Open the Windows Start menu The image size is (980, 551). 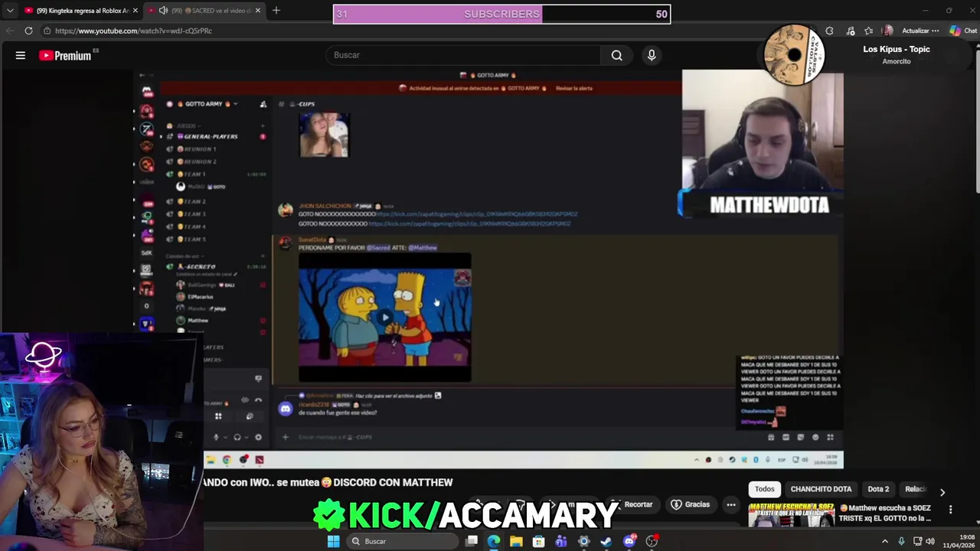(x=333, y=541)
